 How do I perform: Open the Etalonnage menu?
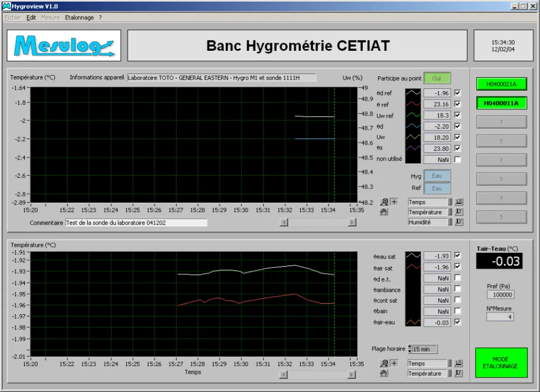point(79,18)
